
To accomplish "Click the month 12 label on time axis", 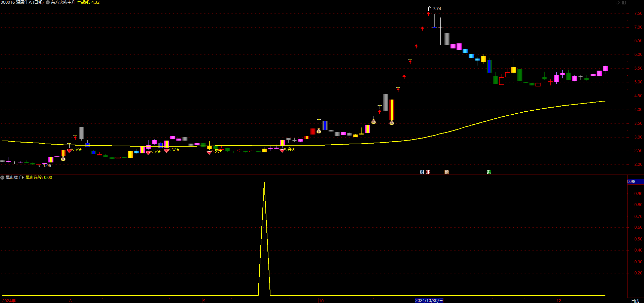I will point(559,301).
